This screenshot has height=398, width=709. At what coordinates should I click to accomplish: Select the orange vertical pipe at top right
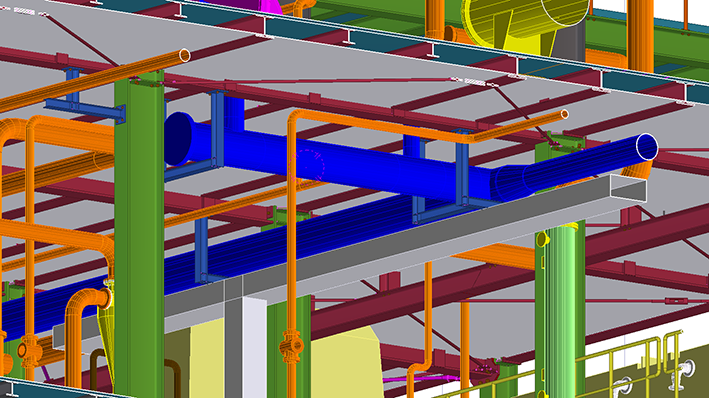pos(640,35)
